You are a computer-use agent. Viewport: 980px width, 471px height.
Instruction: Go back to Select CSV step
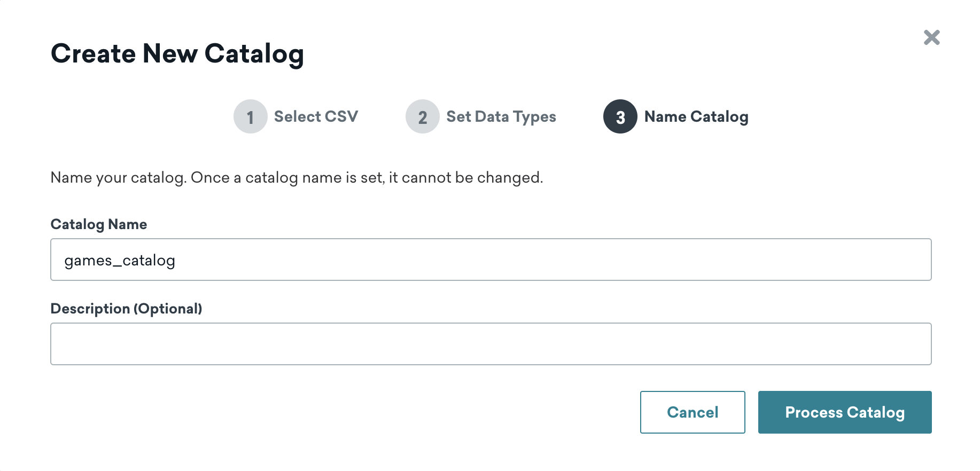(316, 116)
